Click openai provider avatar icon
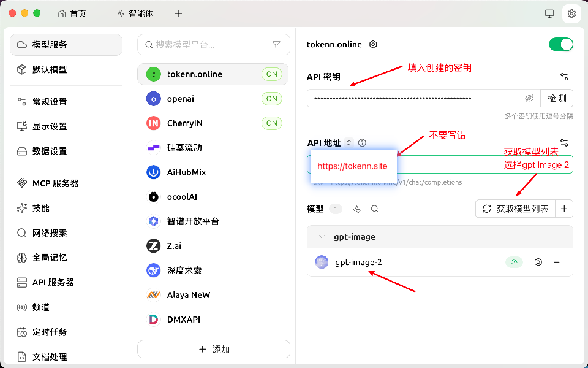588x368 pixels. pyautogui.click(x=153, y=99)
